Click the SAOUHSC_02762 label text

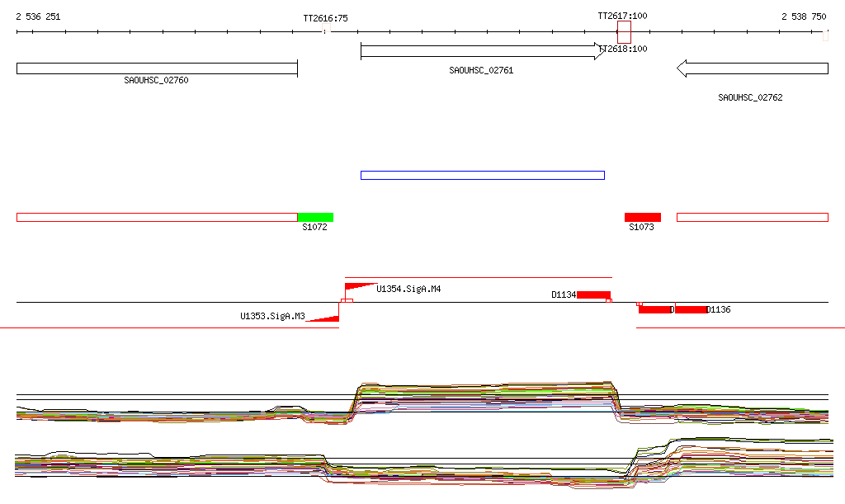[750, 97]
